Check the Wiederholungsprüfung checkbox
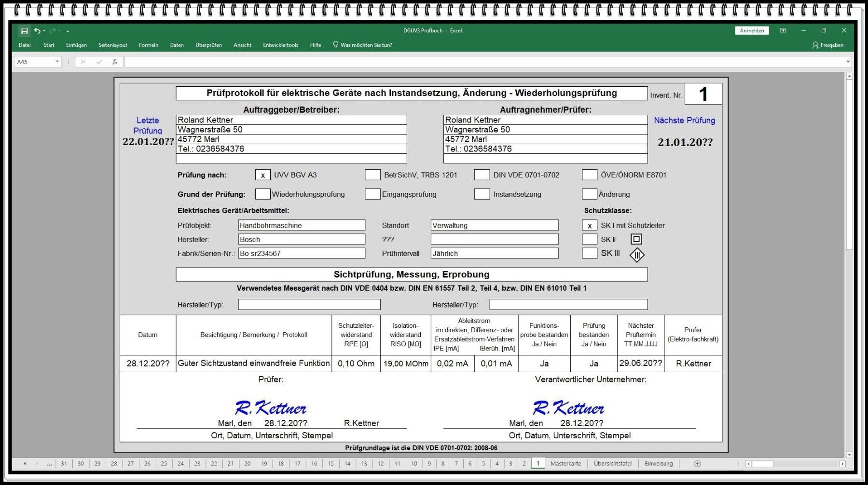 (262, 194)
